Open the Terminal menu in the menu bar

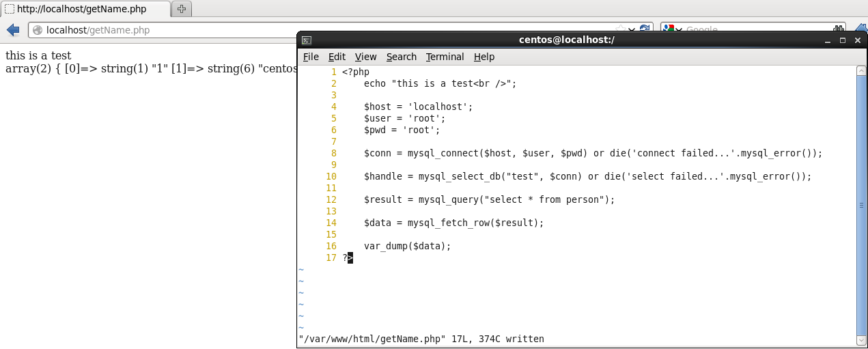coord(445,57)
